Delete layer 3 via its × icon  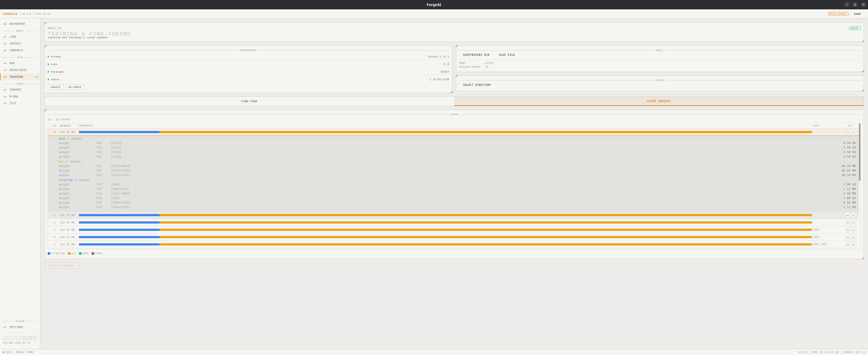point(848,230)
